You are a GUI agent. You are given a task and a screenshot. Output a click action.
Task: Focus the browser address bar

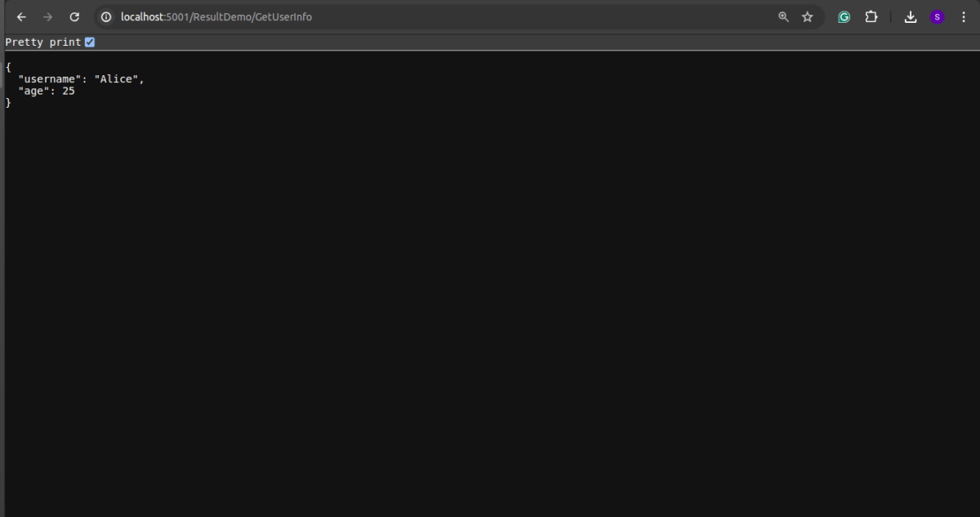408,16
